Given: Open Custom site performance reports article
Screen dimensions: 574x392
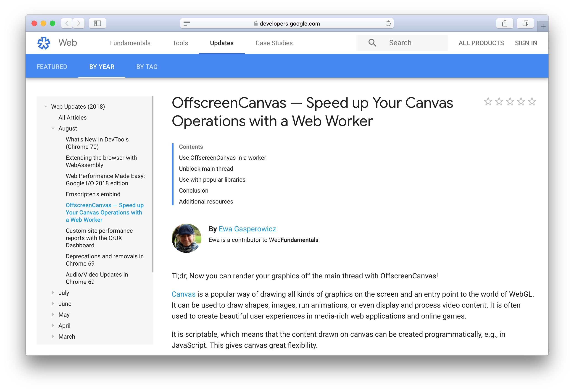Looking at the screenshot, I should click(x=99, y=238).
